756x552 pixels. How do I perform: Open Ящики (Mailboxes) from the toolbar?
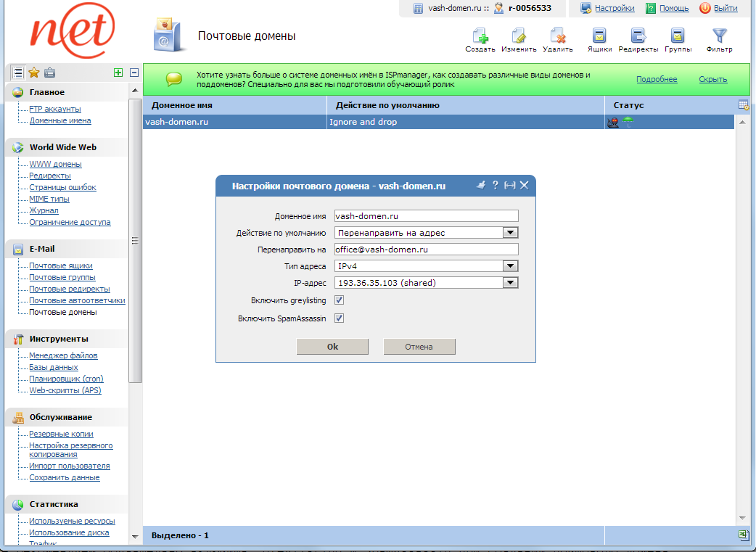pyautogui.click(x=599, y=36)
